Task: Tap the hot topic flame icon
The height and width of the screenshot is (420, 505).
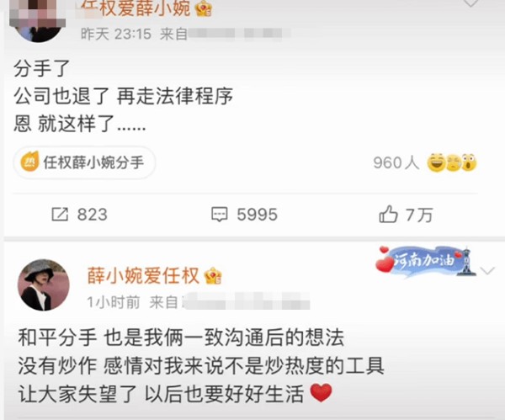Action: coord(29,162)
